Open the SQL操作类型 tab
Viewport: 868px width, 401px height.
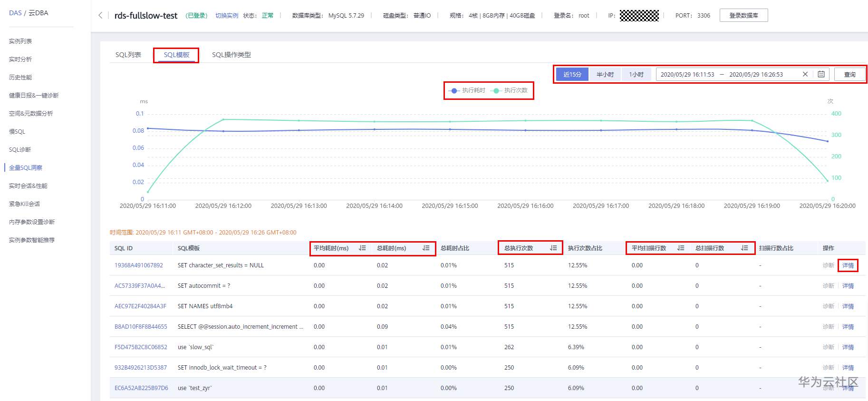click(x=231, y=55)
